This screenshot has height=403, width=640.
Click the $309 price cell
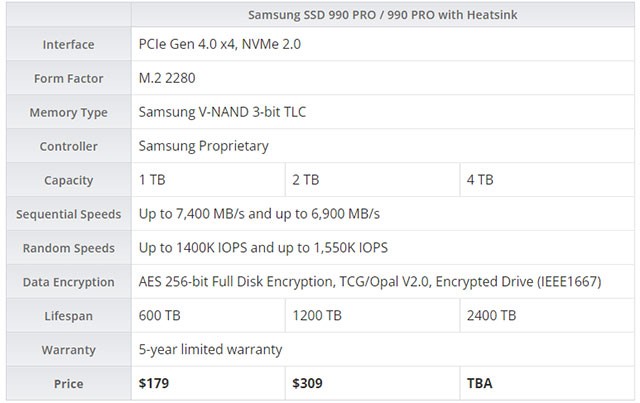[x=309, y=384]
